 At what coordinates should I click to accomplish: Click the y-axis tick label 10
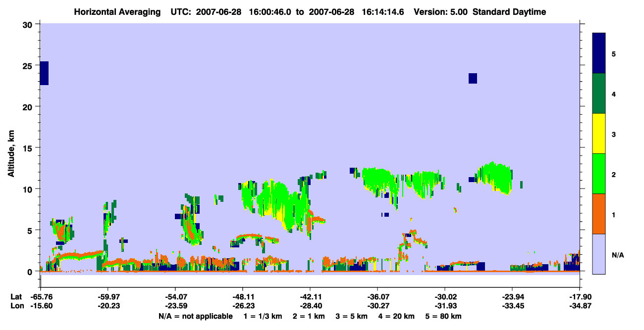29,189
